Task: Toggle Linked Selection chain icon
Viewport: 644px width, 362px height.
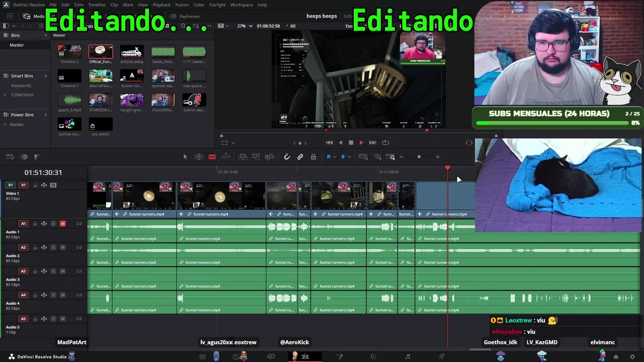Action: coord(300,157)
